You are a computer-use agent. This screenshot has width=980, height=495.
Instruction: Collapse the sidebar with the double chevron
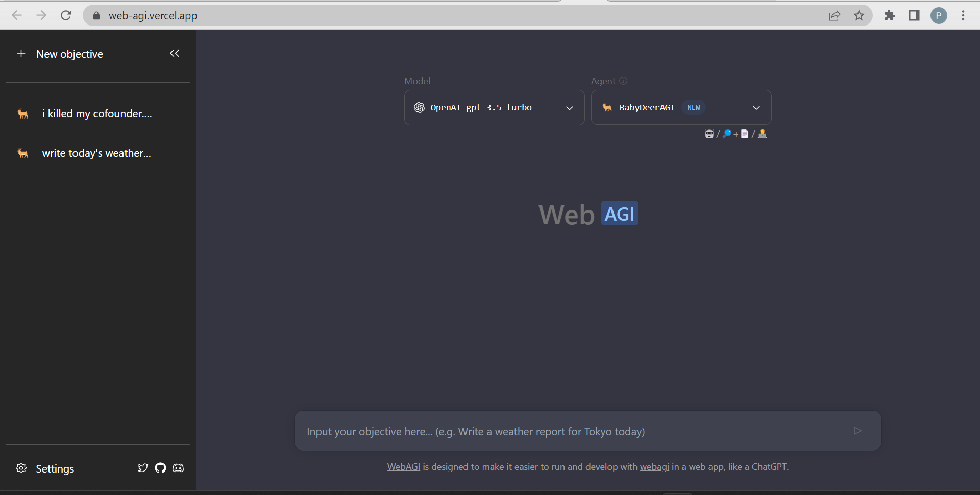[x=175, y=53]
